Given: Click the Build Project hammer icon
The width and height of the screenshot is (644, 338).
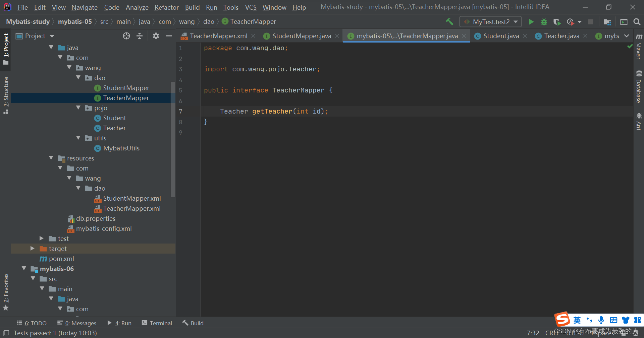Looking at the screenshot, I should pyautogui.click(x=449, y=22).
